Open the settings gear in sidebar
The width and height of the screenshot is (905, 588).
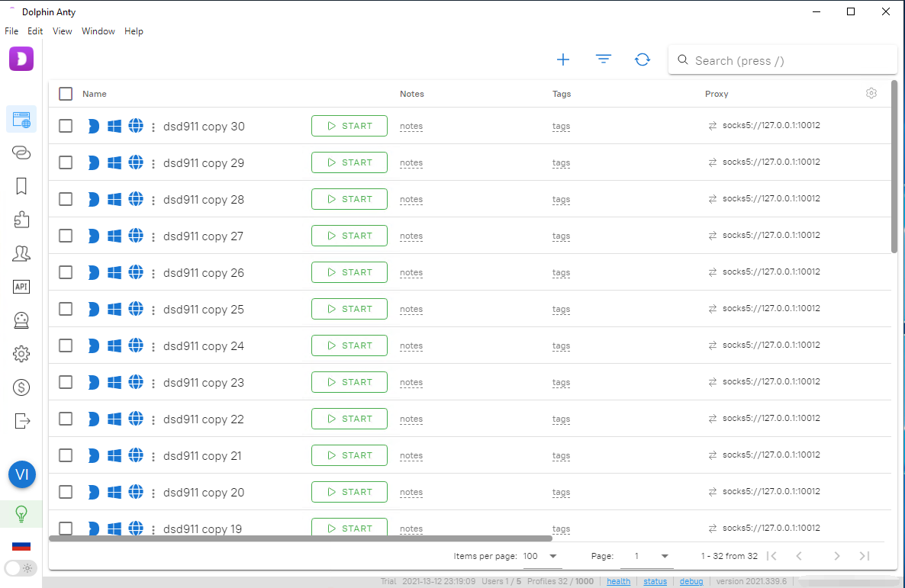pos(21,354)
